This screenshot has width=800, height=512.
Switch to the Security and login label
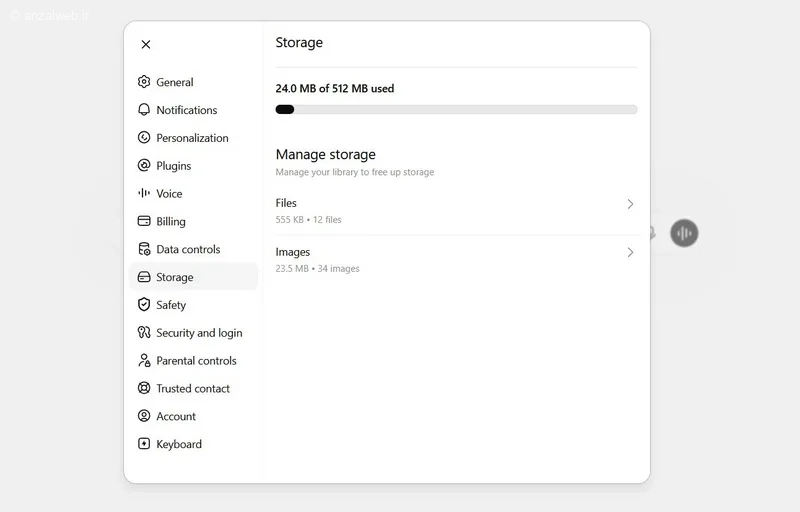tap(199, 333)
